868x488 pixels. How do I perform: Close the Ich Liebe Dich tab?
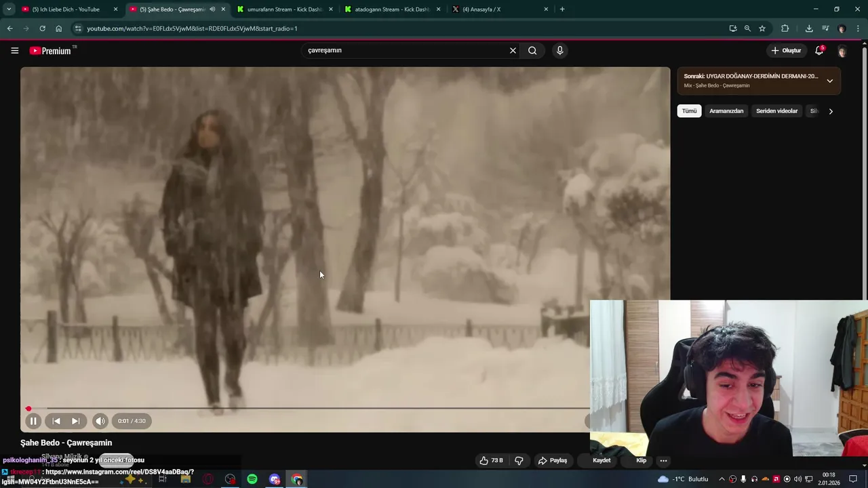pos(115,9)
